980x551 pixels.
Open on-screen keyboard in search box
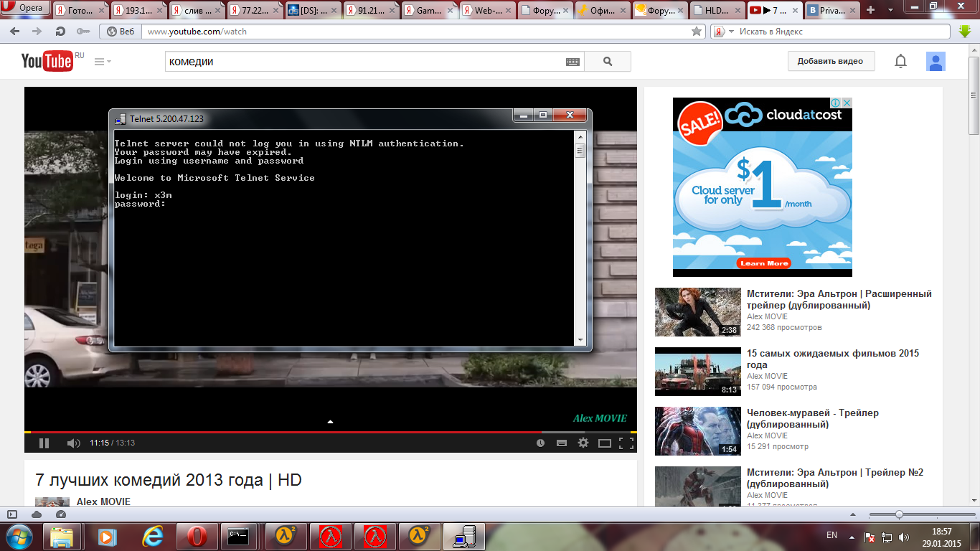(573, 62)
